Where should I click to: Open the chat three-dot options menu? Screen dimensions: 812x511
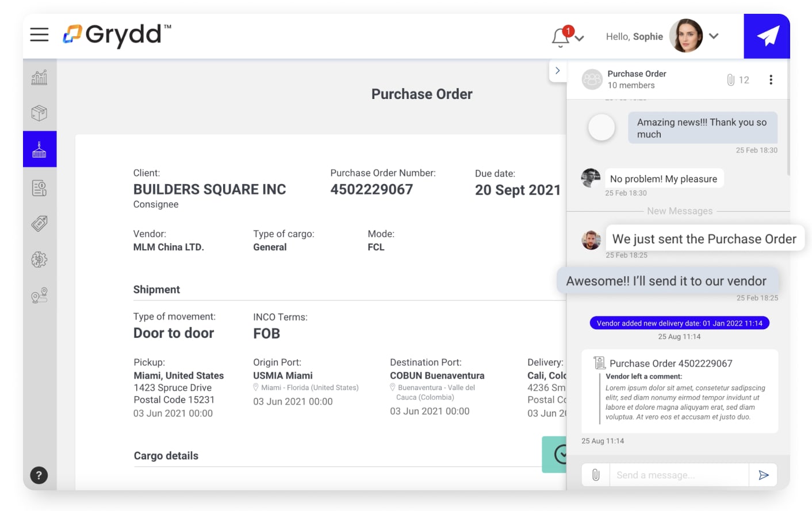tap(771, 80)
